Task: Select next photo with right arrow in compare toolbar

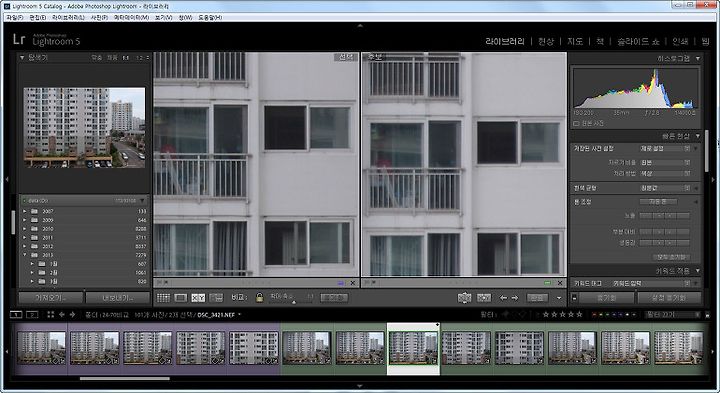Action: 515,298
